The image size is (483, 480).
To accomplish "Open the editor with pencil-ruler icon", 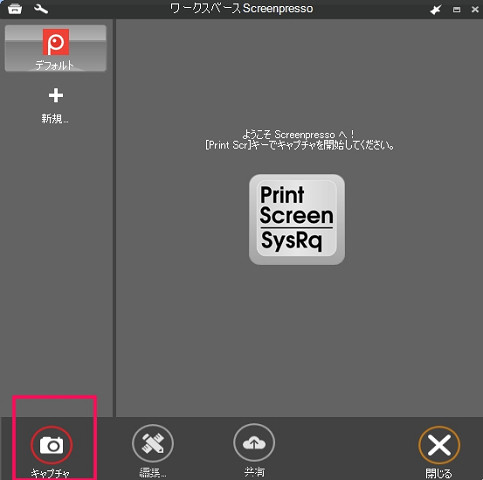I will click(153, 444).
